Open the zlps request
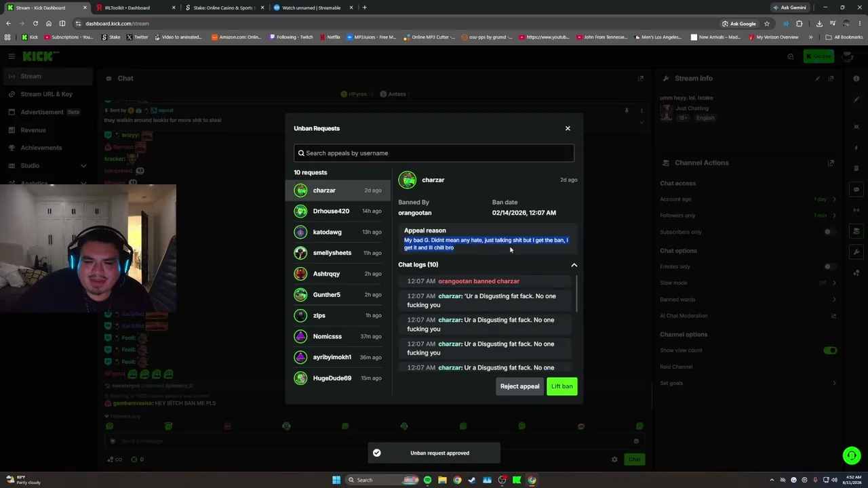 (x=338, y=315)
